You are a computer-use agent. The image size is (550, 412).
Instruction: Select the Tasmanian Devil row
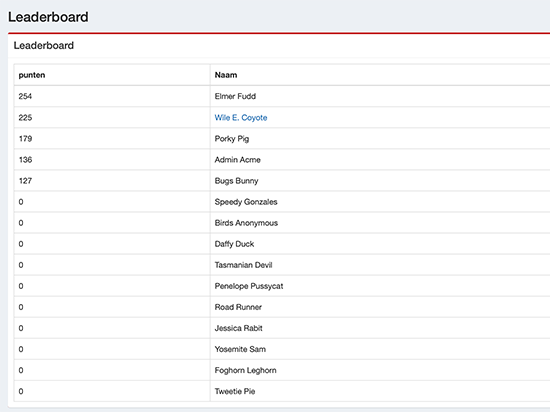282,265
